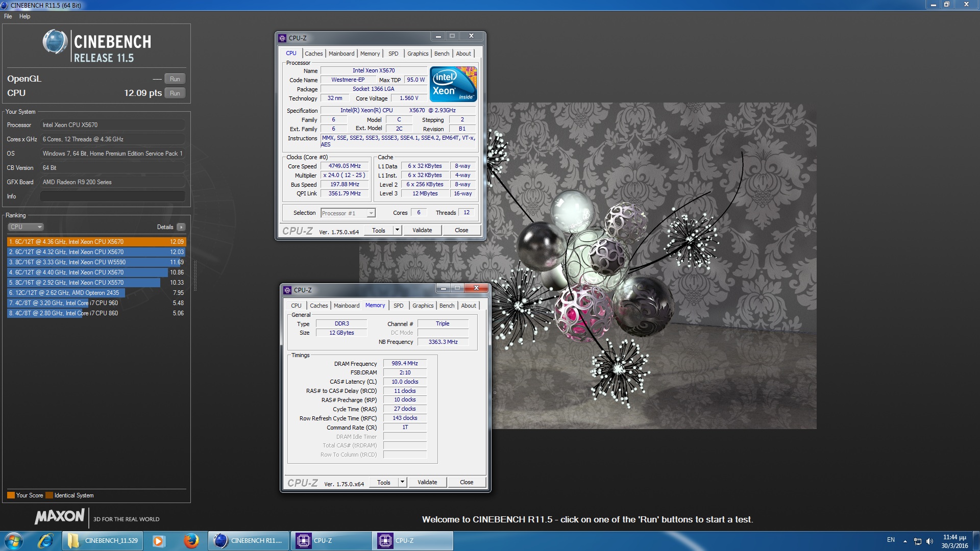Screen dimensions: 980x551
Task: Open the Windows Start menu orb
Action: [14, 541]
